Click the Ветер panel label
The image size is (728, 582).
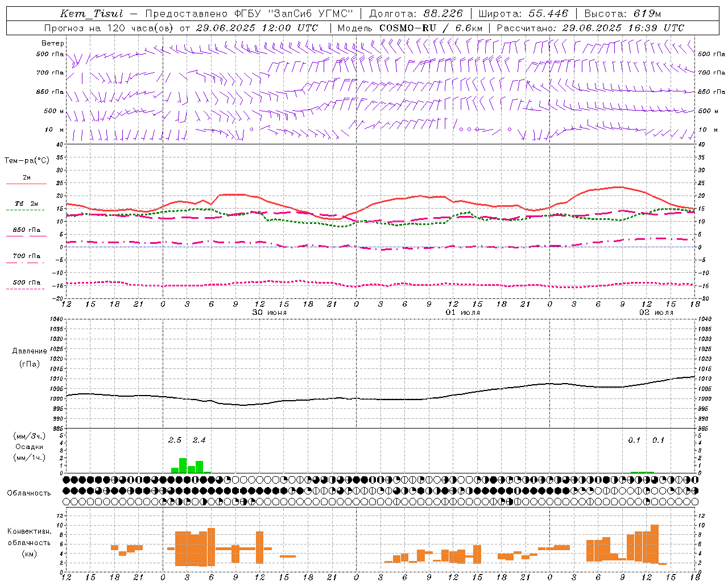[53, 43]
